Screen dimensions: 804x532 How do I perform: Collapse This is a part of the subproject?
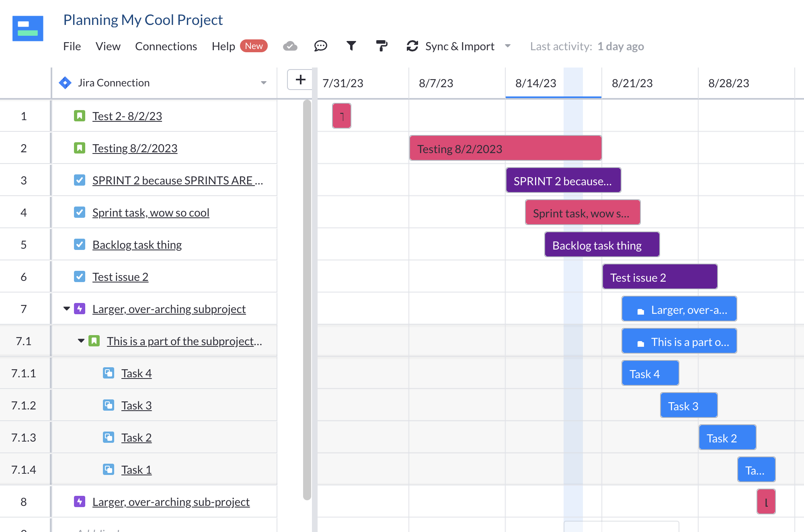pyautogui.click(x=80, y=341)
